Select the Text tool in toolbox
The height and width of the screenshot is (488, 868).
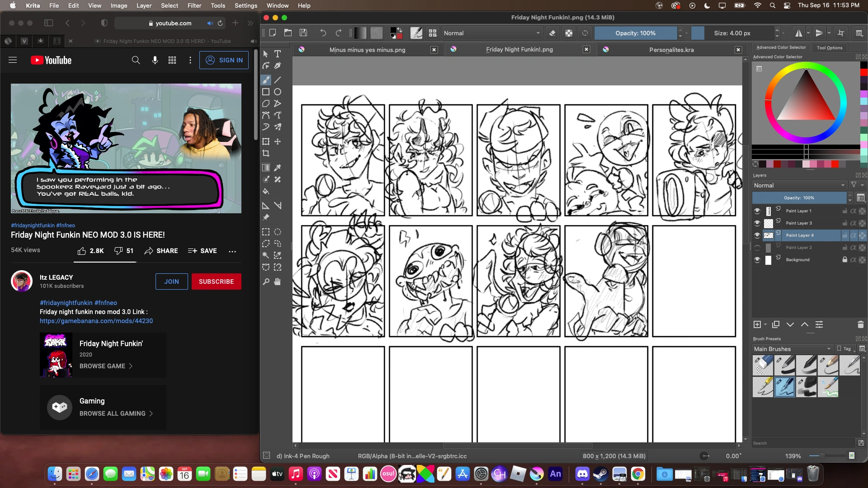click(278, 54)
